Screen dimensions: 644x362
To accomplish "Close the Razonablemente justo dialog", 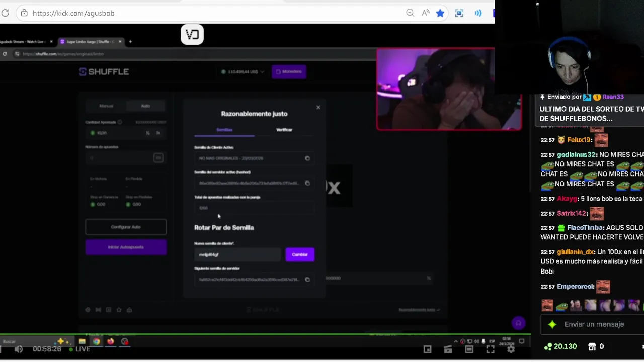I will pyautogui.click(x=318, y=107).
